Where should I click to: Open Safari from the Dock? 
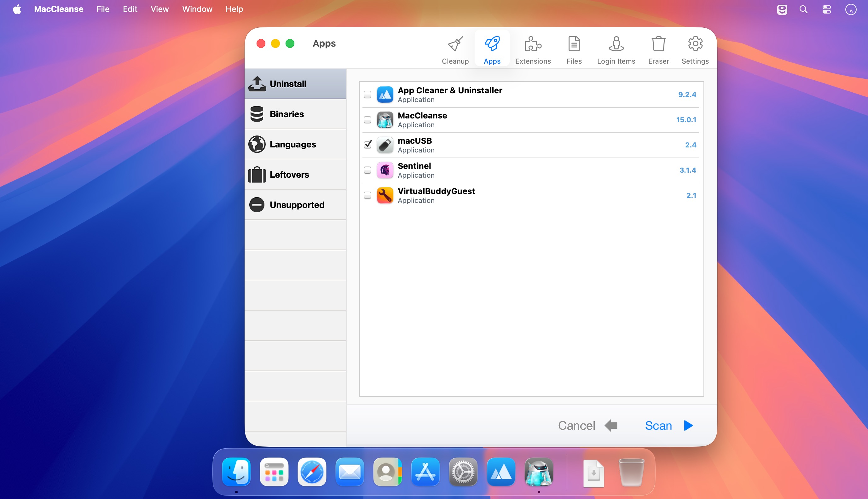pos(312,472)
